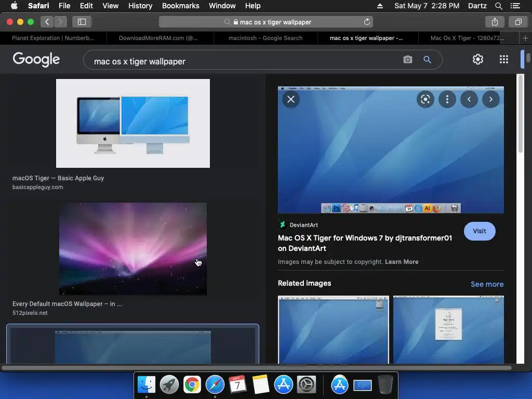Screen dimensions: 532x399
Task: Open the Edit menu
Action: point(86,6)
